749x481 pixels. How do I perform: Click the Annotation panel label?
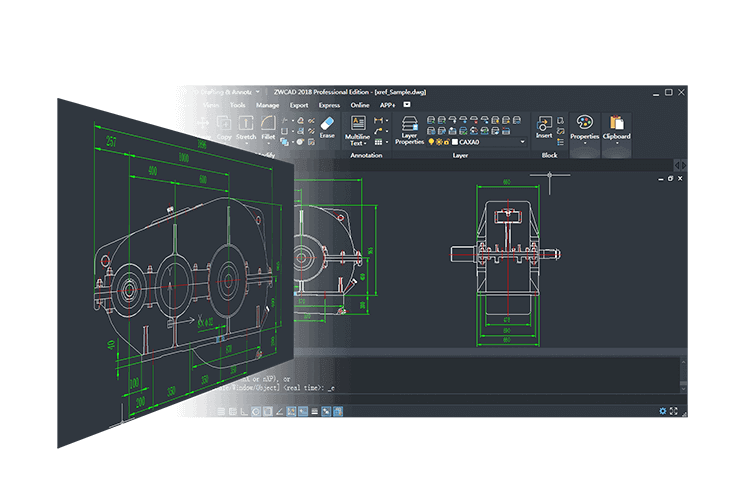(366, 155)
